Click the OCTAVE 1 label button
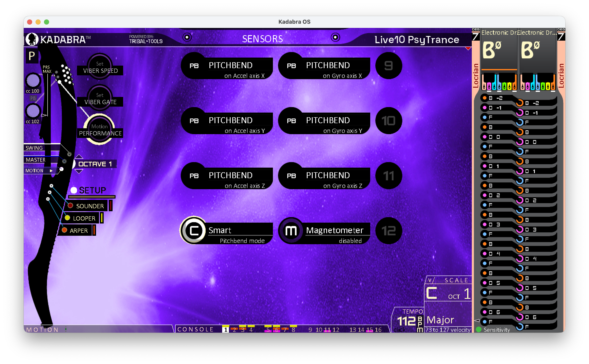This screenshot has height=364, width=589. point(95,164)
